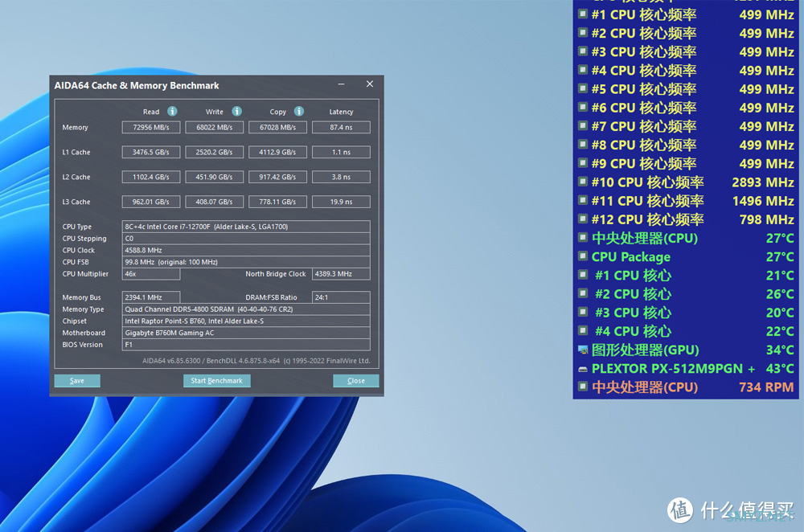Screen dimensions: 804x532
Task: Click the 中央处理器(CPU) 734 RPM fan icon
Action: point(582,387)
